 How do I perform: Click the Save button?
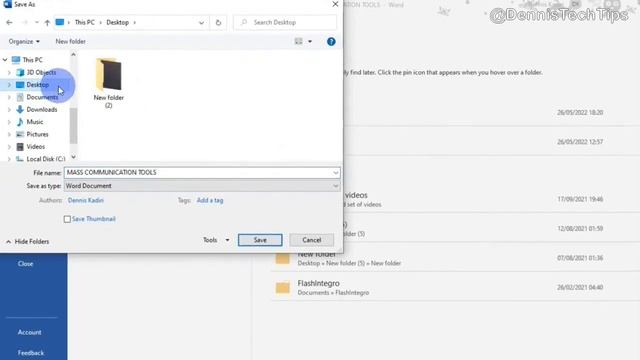coord(260,240)
